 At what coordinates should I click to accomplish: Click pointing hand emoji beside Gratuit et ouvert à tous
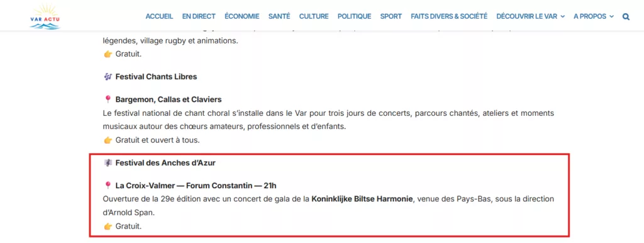point(108,140)
